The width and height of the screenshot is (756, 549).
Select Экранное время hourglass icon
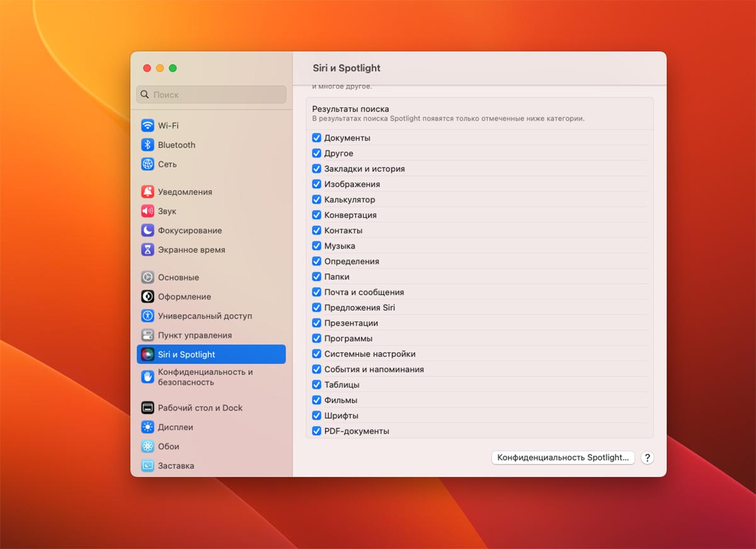pyautogui.click(x=147, y=250)
